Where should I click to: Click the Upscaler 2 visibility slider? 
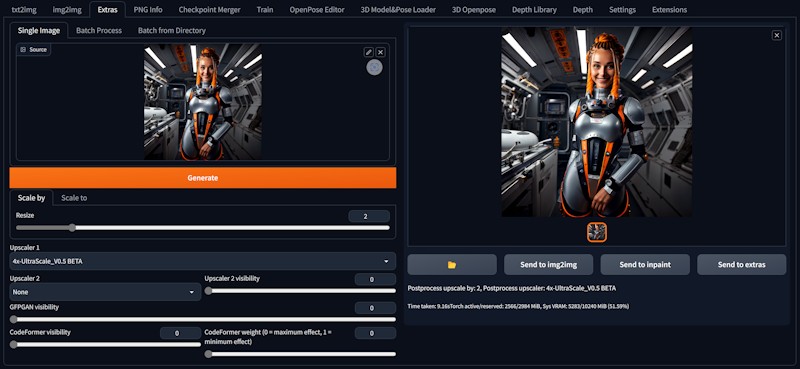300,291
